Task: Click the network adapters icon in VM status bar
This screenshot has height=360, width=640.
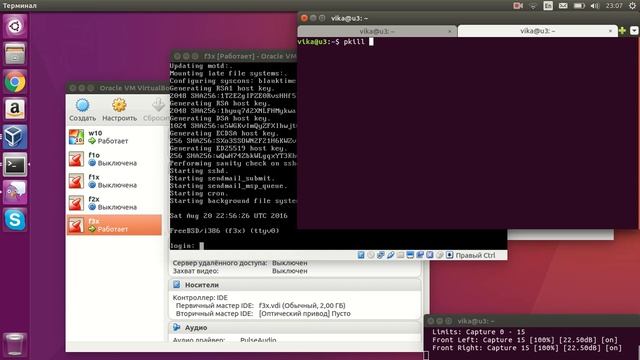Action: (380, 255)
